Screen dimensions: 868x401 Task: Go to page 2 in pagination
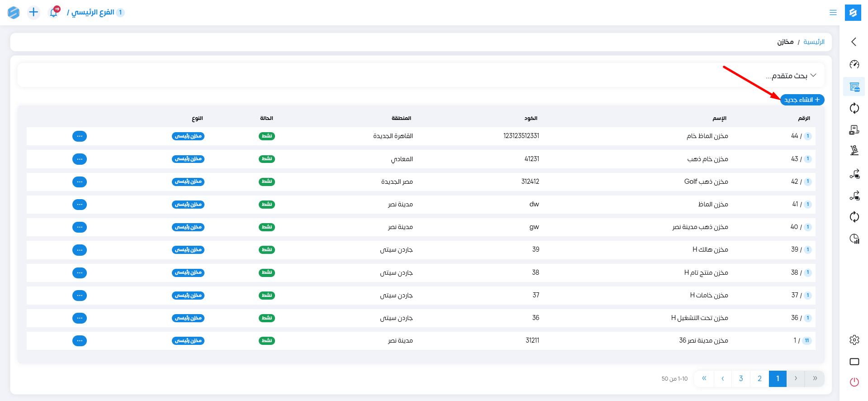(759, 379)
